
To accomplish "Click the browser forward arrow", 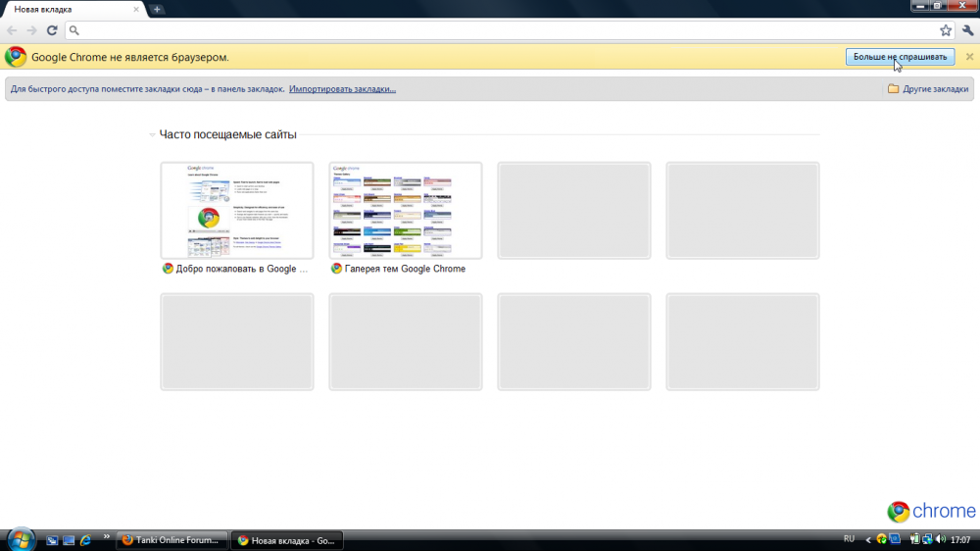I will [x=31, y=30].
